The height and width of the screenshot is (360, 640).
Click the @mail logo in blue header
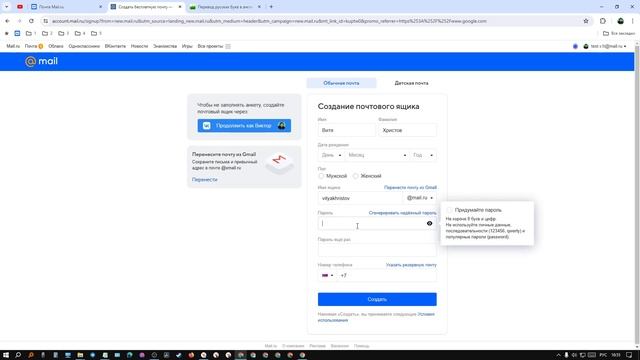click(x=41, y=61)
